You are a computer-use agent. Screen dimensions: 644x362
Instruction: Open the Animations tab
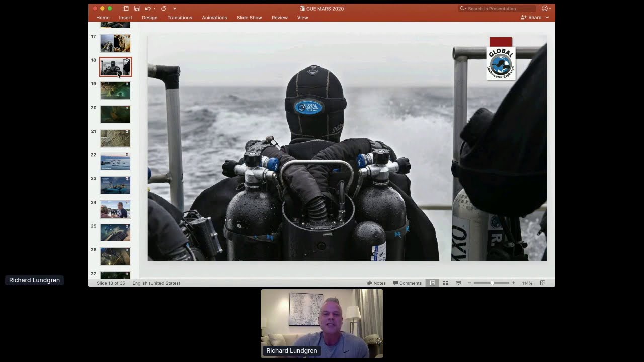coord(215,18)
